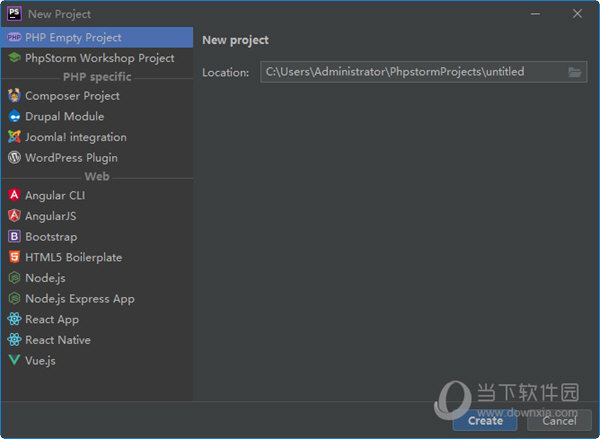The height and width of the screenshot is (439, 600).
Task: Select WordPress Plugin label
Action: click(x=71, y=158)
